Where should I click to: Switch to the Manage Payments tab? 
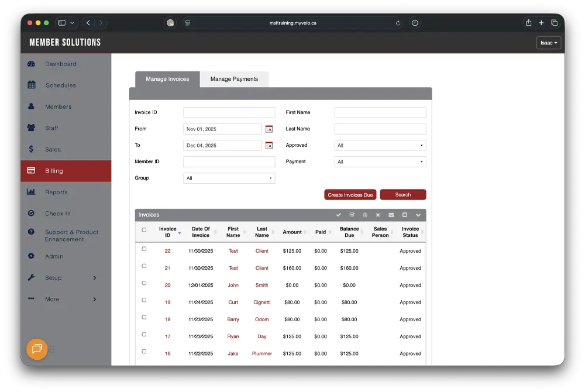[234, 78]
